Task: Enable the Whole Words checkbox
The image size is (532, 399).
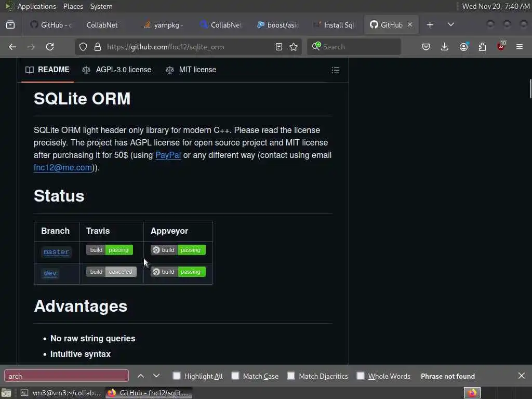Action: click(x=361, y=376)
